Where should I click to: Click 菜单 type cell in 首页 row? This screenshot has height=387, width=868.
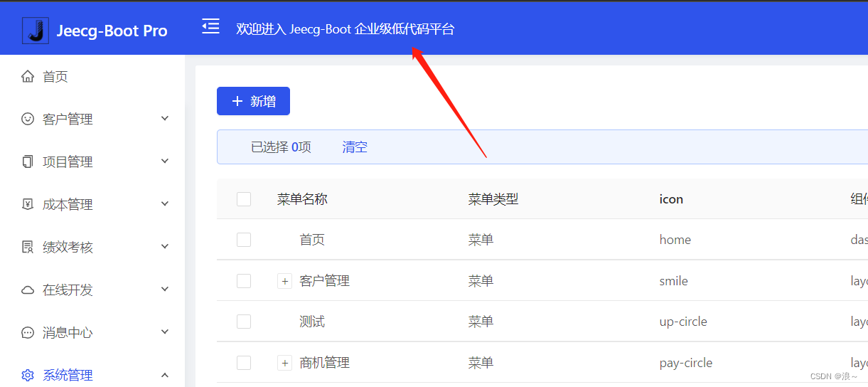click(481, 240)
